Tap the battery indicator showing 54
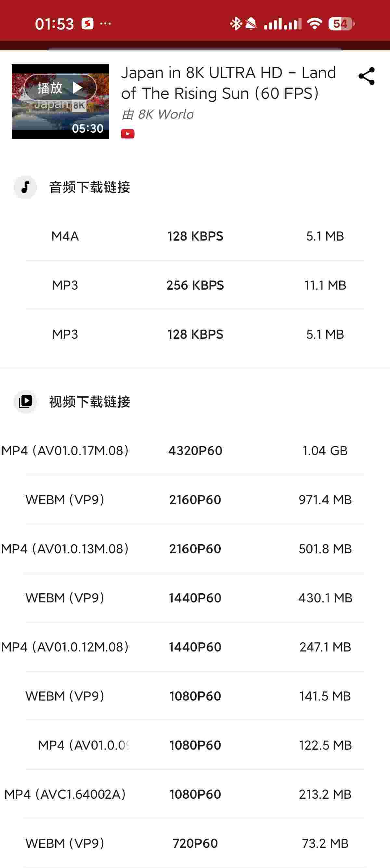The image size is (390, 868). click(341, 24)
